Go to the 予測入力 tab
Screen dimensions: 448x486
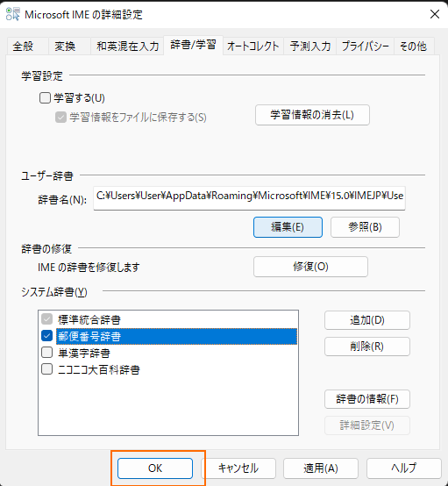click(x=310, y=46)
